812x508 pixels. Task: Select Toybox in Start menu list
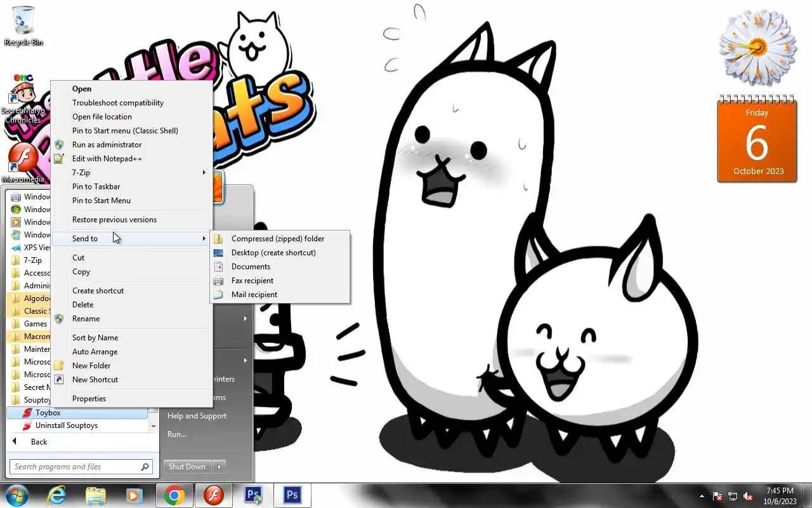(77, 413)
